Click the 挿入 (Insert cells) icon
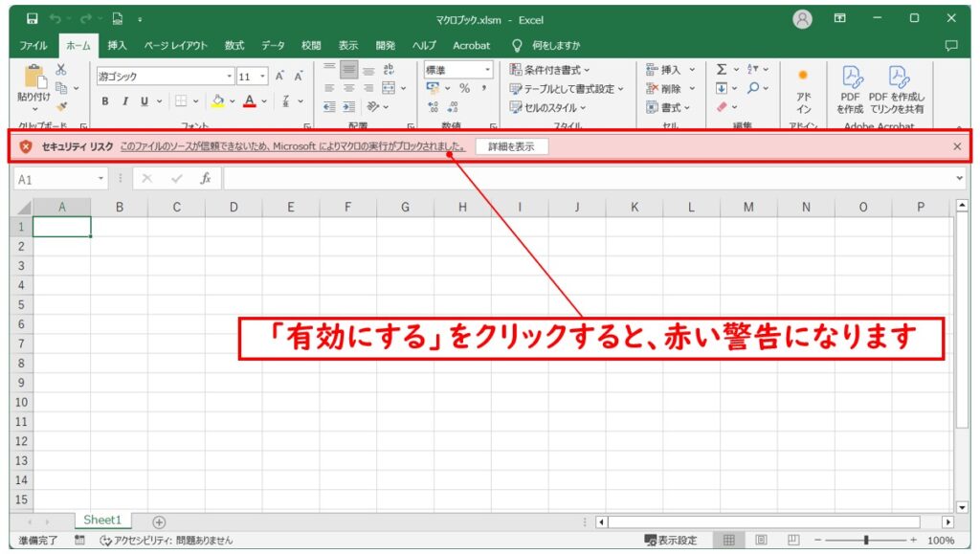The image size is (980, 554). pos(672,69)
